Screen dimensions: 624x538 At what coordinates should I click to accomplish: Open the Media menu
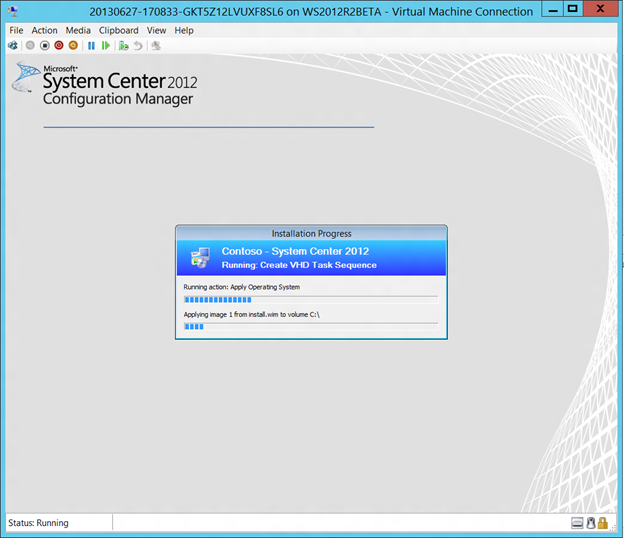[x=78, y=30]
